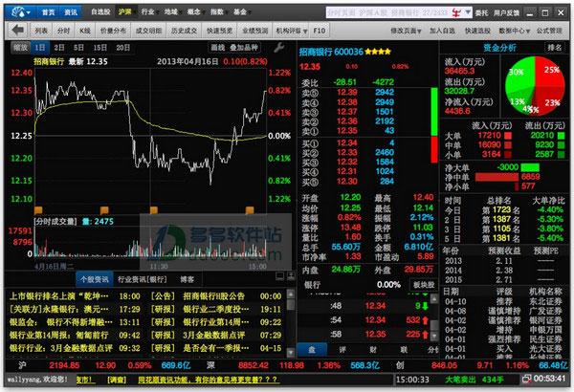Open 公式管理 formula manager
This screenshot has height=392, width=574.
point(549,31)
